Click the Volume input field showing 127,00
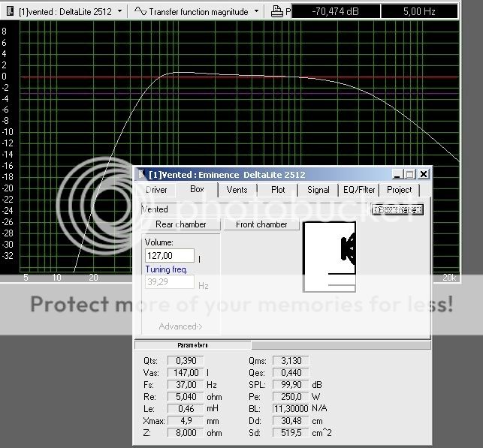The image size is (483, 448). coord(170,256)
